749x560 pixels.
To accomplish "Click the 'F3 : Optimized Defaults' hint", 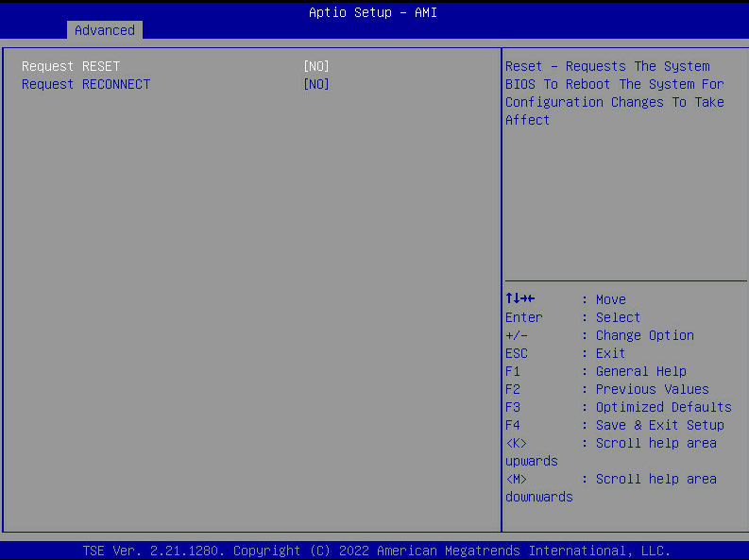I will tap(619, 407).
